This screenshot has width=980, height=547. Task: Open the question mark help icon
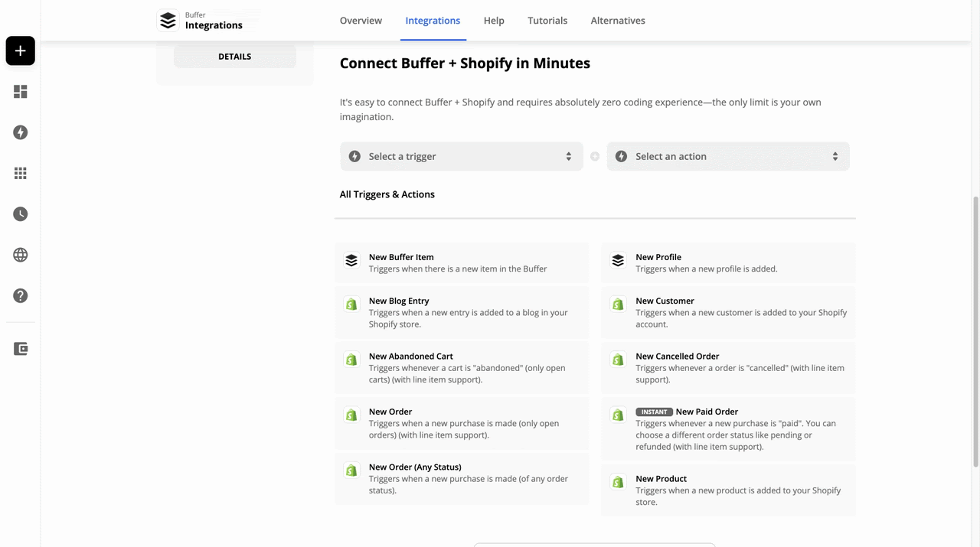[x=21, y=295]
